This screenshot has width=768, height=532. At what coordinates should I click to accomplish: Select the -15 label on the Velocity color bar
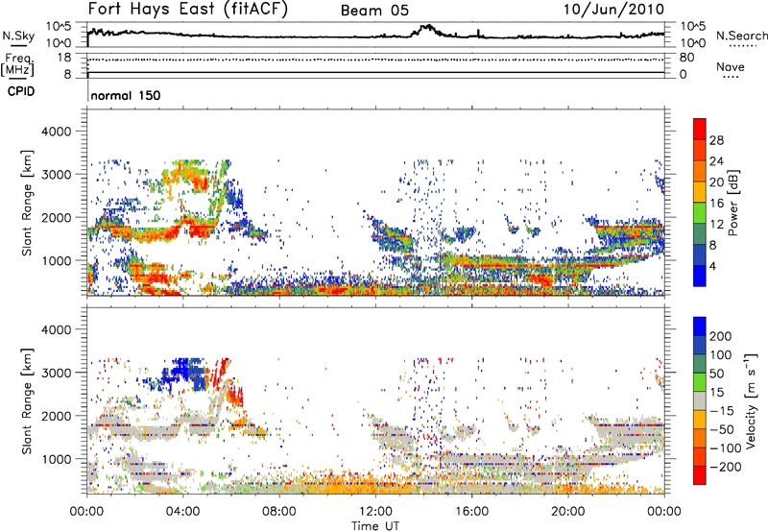coord(722,411)
